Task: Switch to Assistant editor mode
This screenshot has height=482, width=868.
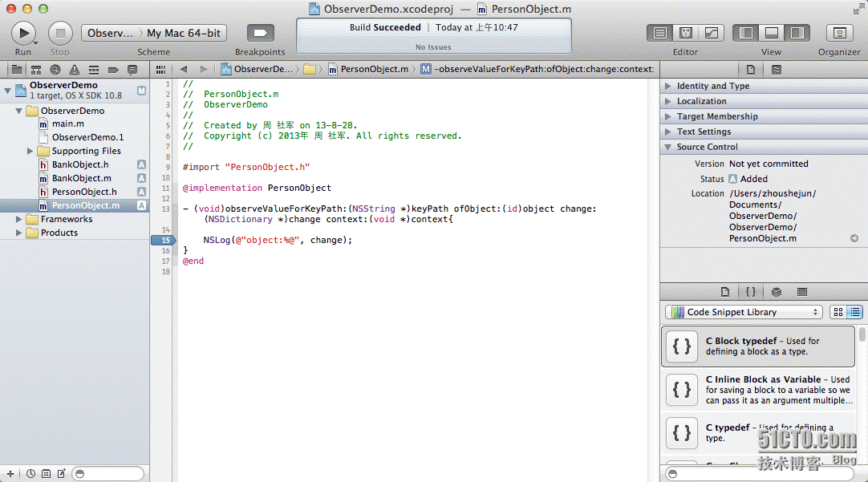Action: [686, 33]
